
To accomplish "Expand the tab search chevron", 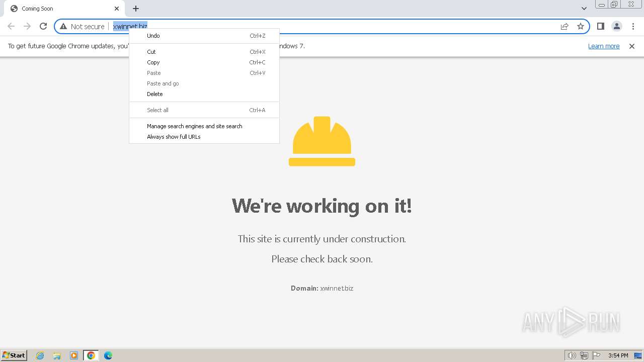I will pos(584,9).
